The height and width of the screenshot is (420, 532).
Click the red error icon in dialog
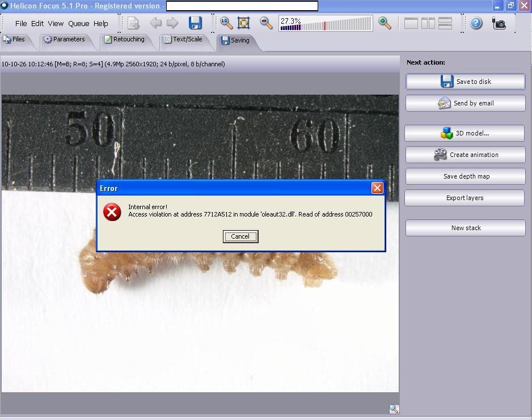112,212
